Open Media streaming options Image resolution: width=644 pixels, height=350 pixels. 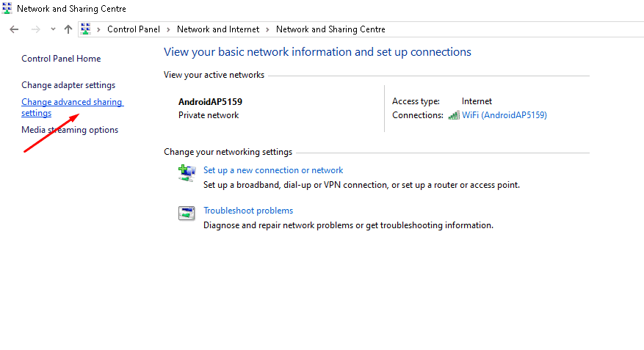point(70,130)
